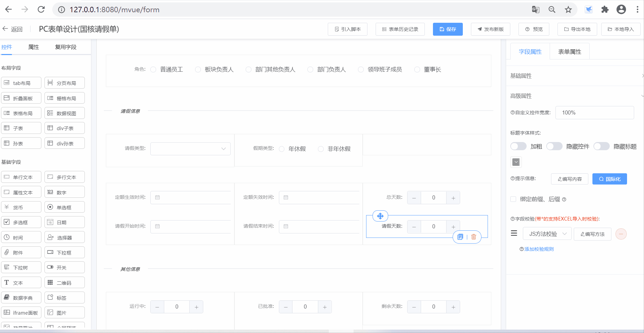Expand the 基础属性 section
Image resolution: width=644 pixels, height=333 pixels.
pyautogui.click(x=575, y=76)
